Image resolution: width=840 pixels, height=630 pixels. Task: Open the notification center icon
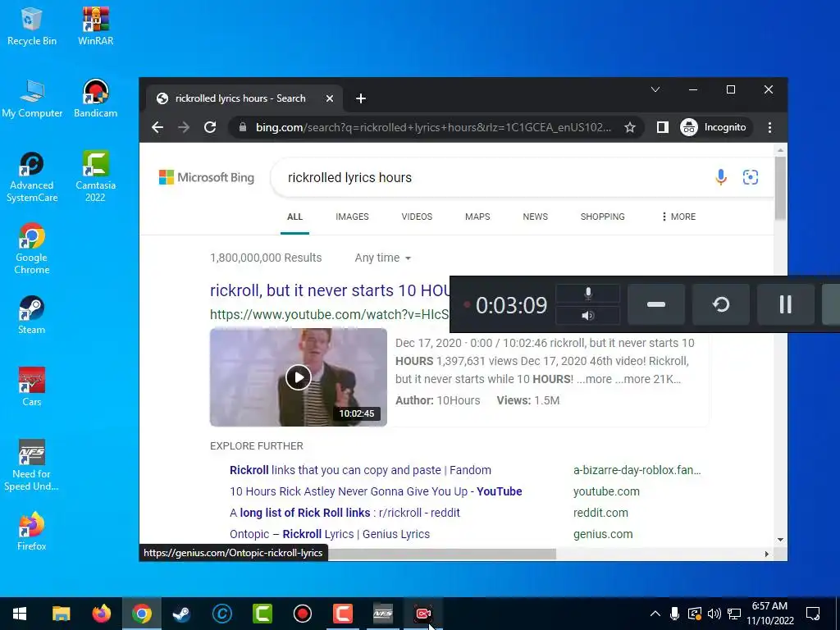813,614
